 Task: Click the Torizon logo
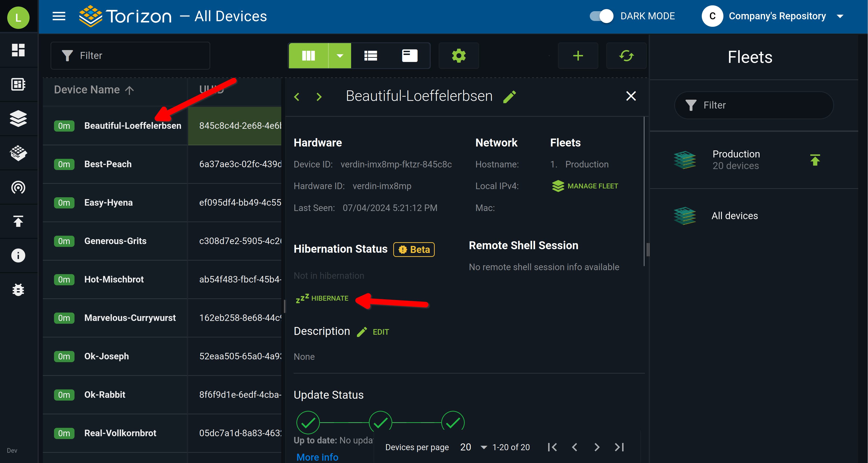pyautogui.click(x=125, y=16)
